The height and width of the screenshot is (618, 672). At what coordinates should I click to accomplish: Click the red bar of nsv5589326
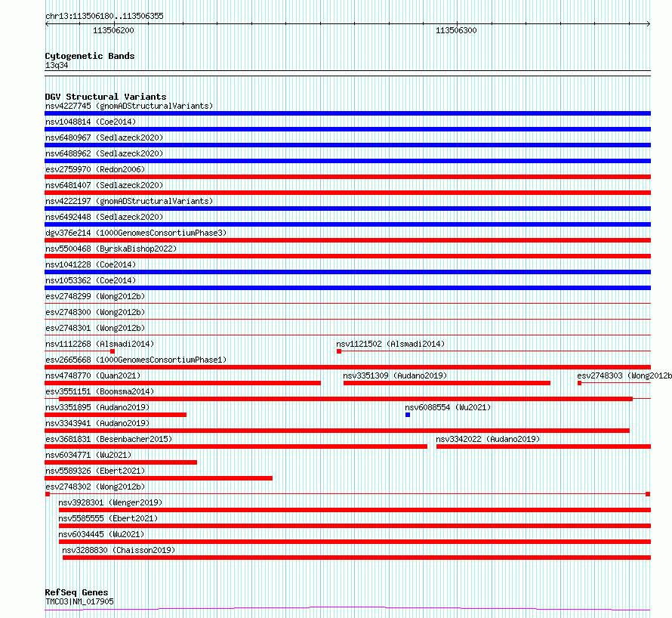point(159,478)
